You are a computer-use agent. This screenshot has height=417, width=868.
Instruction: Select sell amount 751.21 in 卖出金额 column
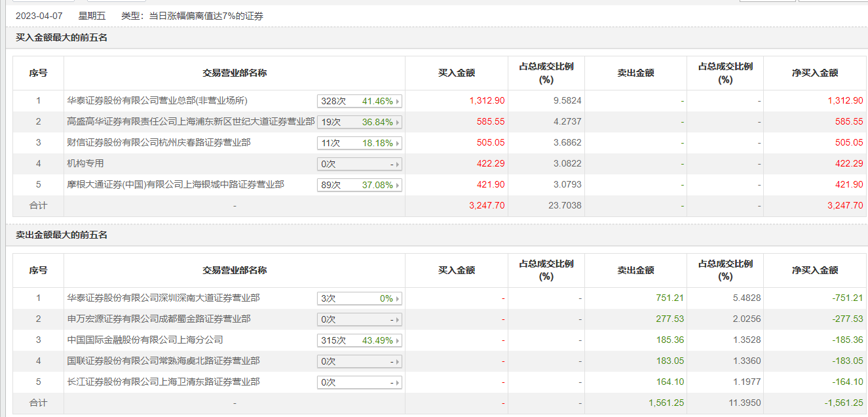coord(670,298)
